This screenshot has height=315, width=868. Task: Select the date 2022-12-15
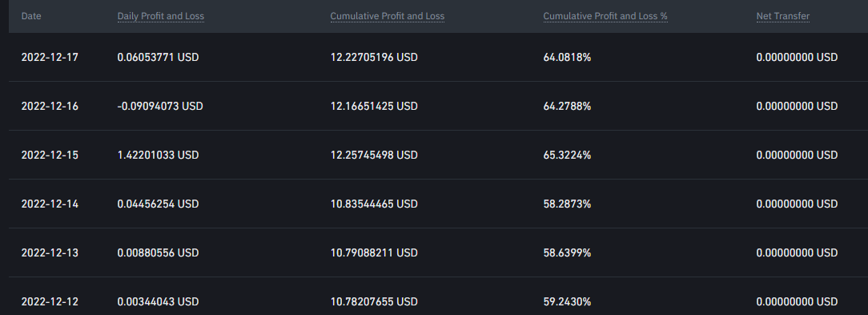(x=50, y=155)
